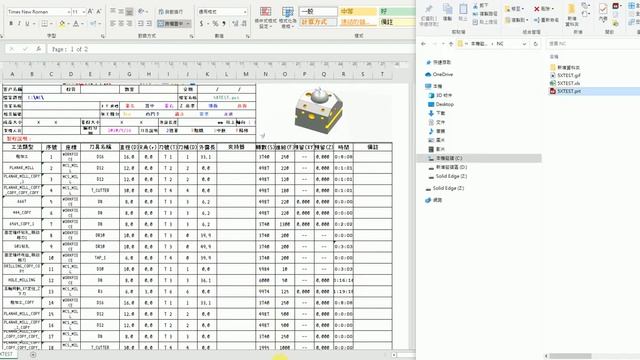The height and width of the screenshot is (360, 640).
Task: Click the Borders icon in font group
Action: (44, 24)
